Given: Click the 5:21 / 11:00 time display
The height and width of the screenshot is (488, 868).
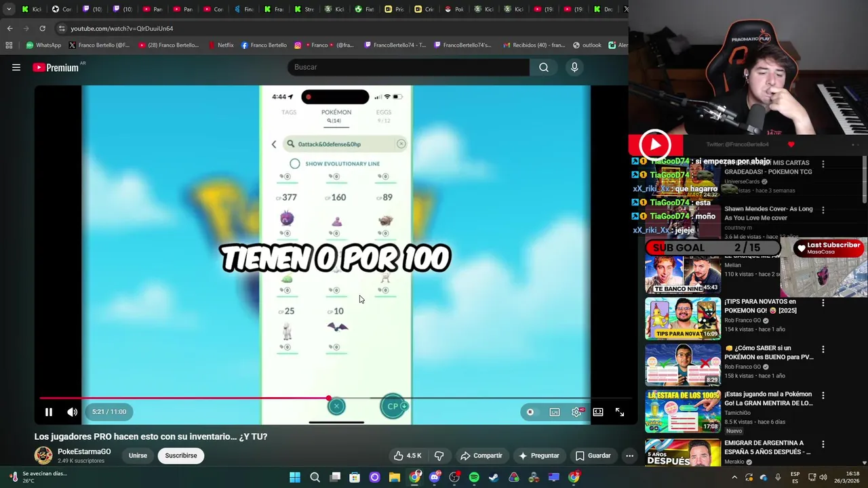Looking at the screenshot, I should 109,412.
